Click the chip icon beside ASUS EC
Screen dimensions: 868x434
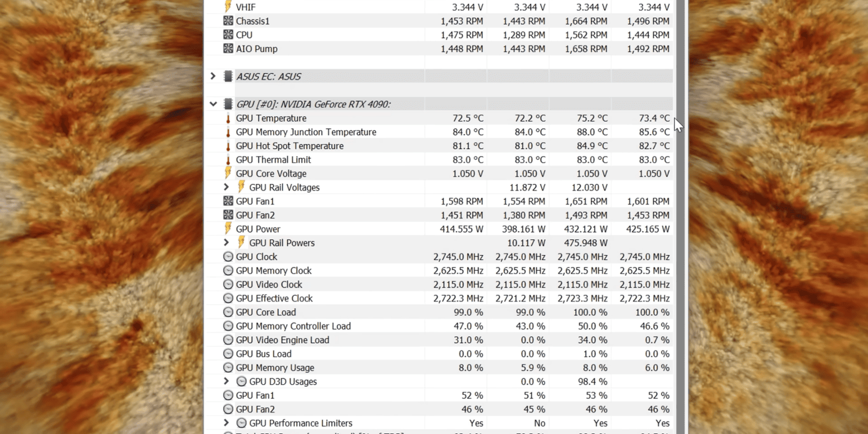tap(228, 76)
